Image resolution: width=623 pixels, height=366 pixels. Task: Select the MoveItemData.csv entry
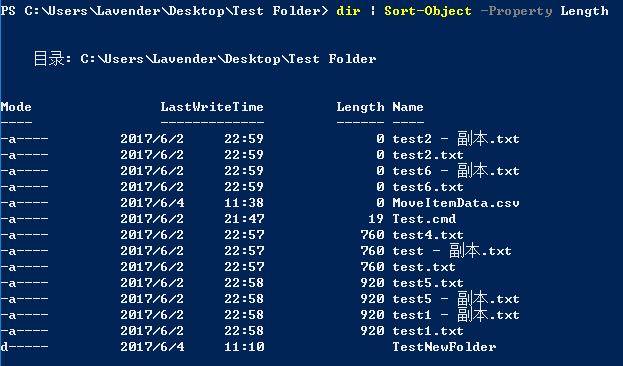pos(456,203)
